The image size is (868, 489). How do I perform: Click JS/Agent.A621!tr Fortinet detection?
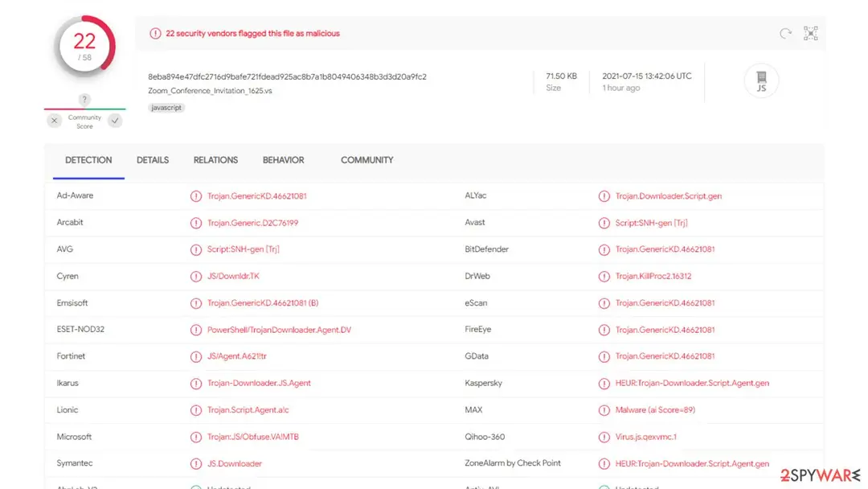pyautogui.click(x=236, y=356)
